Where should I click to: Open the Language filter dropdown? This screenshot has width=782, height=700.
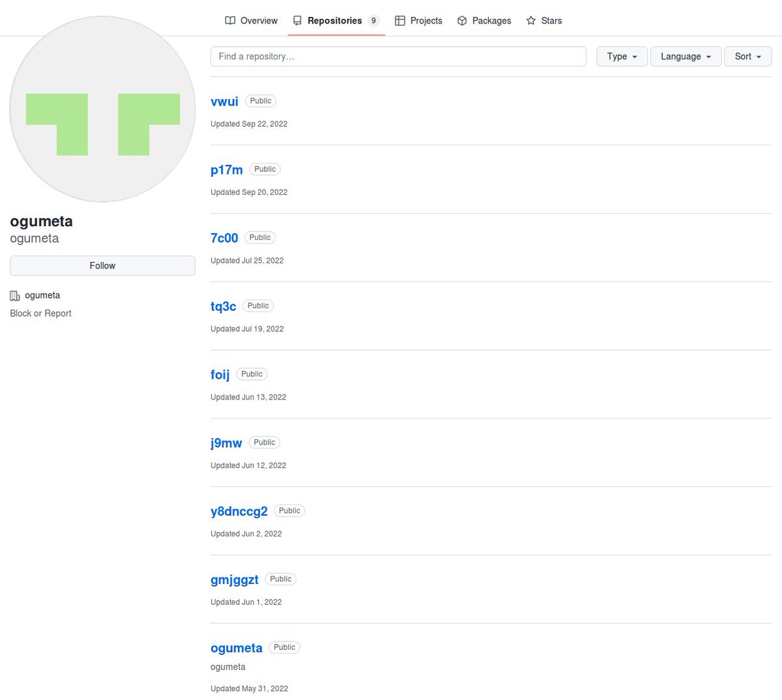686,57
